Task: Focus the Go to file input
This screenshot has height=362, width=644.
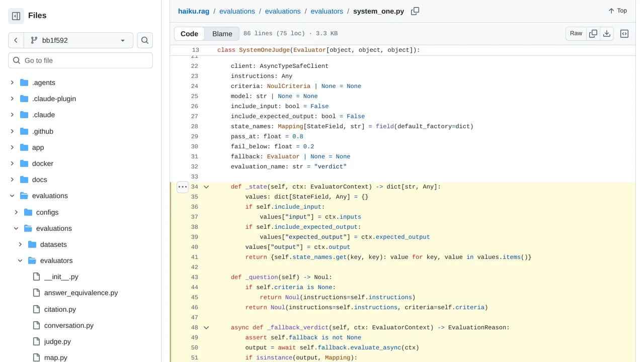Action: (80, 60)
